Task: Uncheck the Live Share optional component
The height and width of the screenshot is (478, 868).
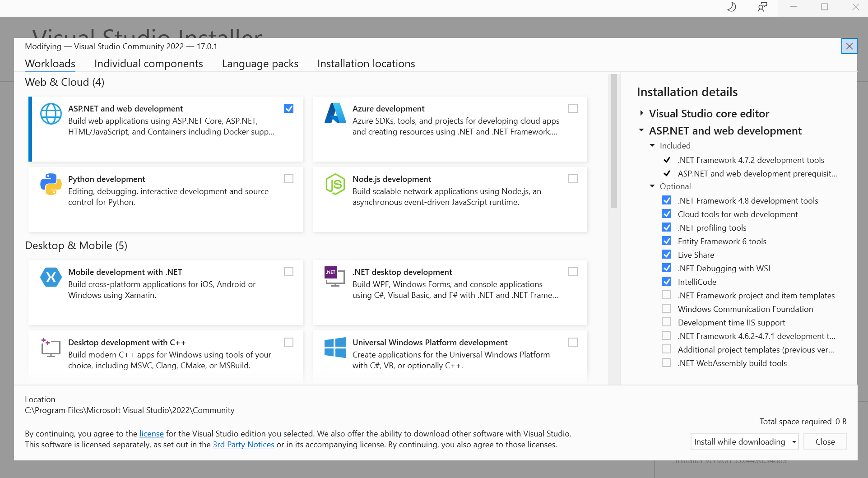Action: tap(666, 255)
